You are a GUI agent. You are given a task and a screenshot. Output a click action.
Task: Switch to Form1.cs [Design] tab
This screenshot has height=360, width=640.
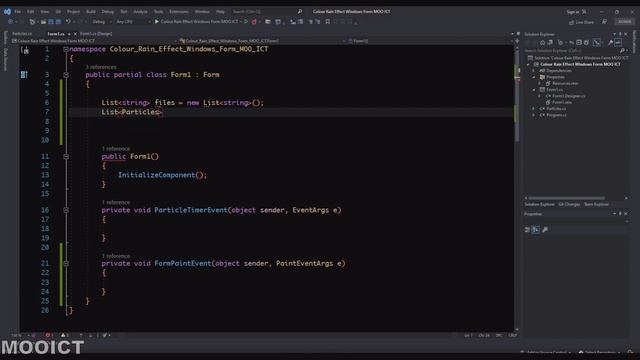tap(96, 34)
